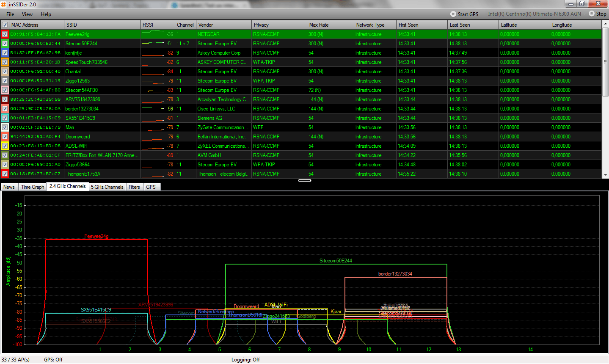Sort by the First Seen column header
This screenshot has height=364, width=609.
pyautogui.click(x=422, y=25)
